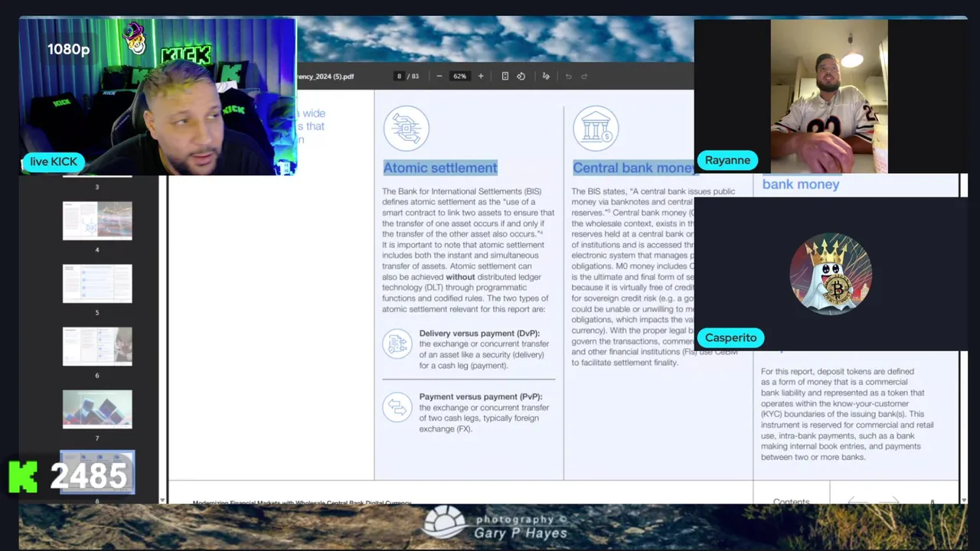Click the 62% zoom level field
This screenshot has height=551, width=980.
click(459, 76)
